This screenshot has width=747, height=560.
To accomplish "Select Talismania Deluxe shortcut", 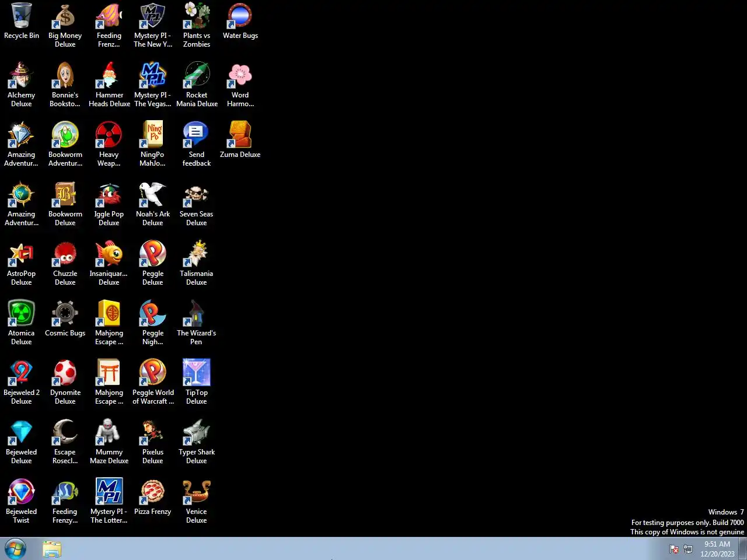I will click(x=197, y=254).
